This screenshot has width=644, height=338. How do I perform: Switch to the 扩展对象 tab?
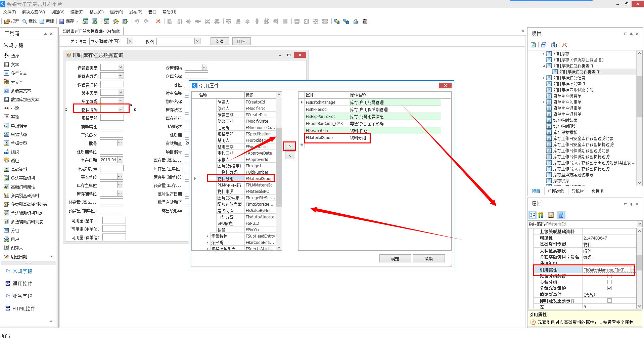tap(556, 191)
